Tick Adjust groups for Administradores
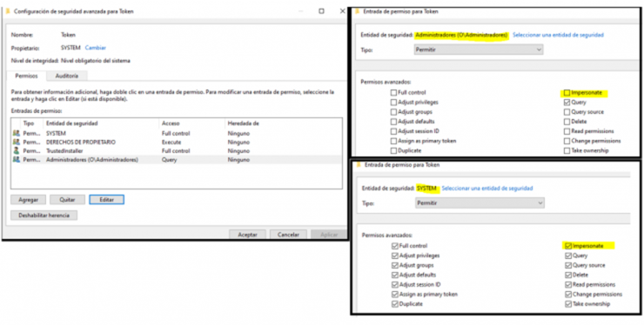The height and width of the screenshot is (325, 644). (x=394, y=112)
